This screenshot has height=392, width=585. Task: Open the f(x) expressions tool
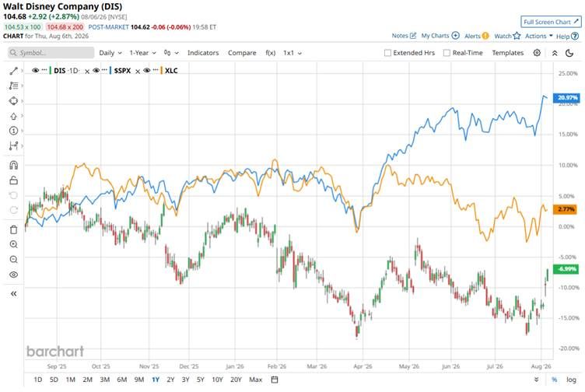coord(271,53)
